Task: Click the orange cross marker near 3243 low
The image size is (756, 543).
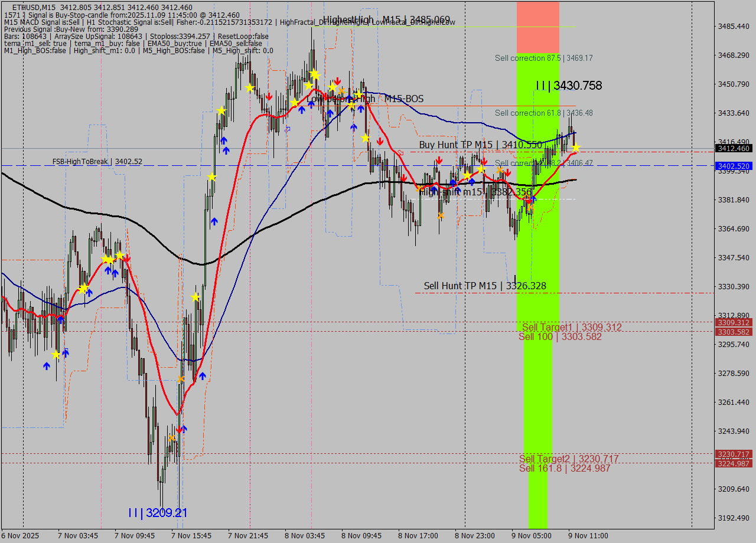Action: click(172, 438)
